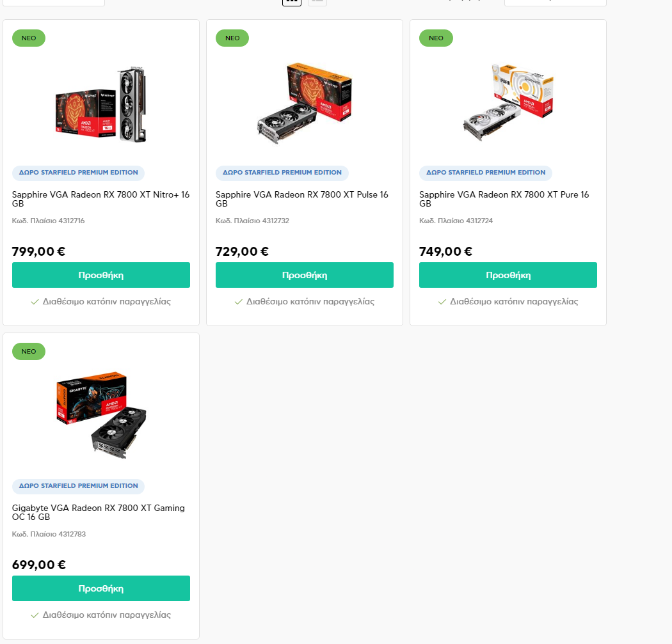Switch to grid view layout icon
Screen dimensions: 672x644
(291, 2)
